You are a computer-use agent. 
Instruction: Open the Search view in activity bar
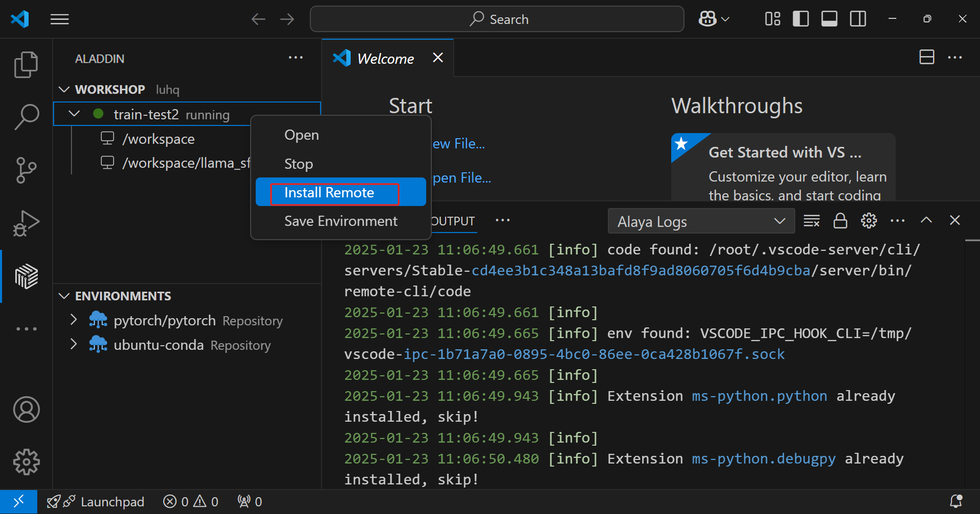(26, 117)
